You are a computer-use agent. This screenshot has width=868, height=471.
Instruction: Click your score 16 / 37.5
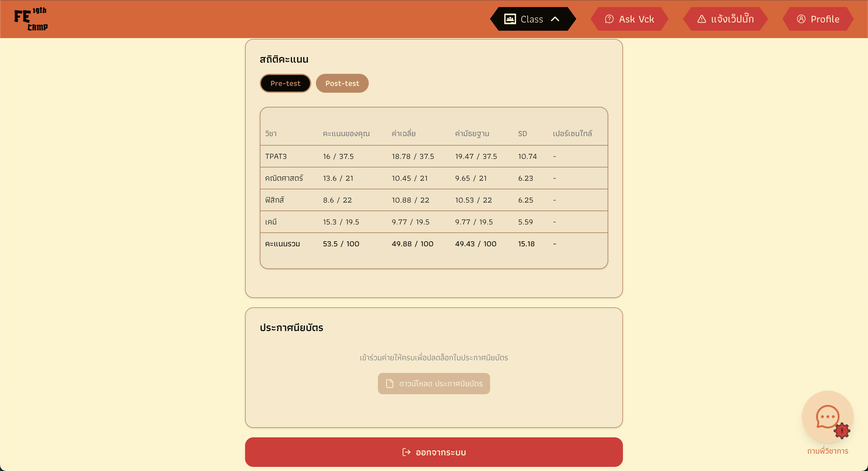(x=338, y=156)
